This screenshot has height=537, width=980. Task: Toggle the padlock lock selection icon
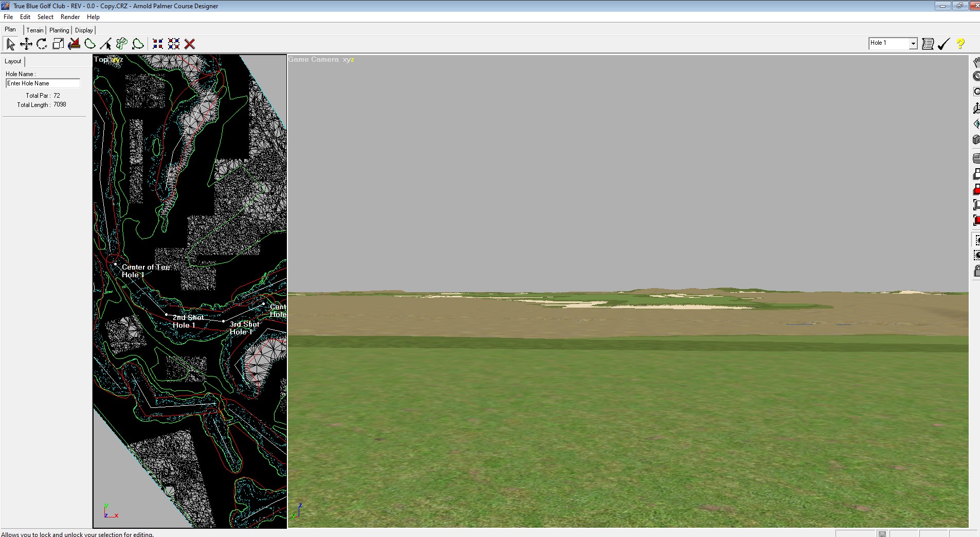coord(976,271)
